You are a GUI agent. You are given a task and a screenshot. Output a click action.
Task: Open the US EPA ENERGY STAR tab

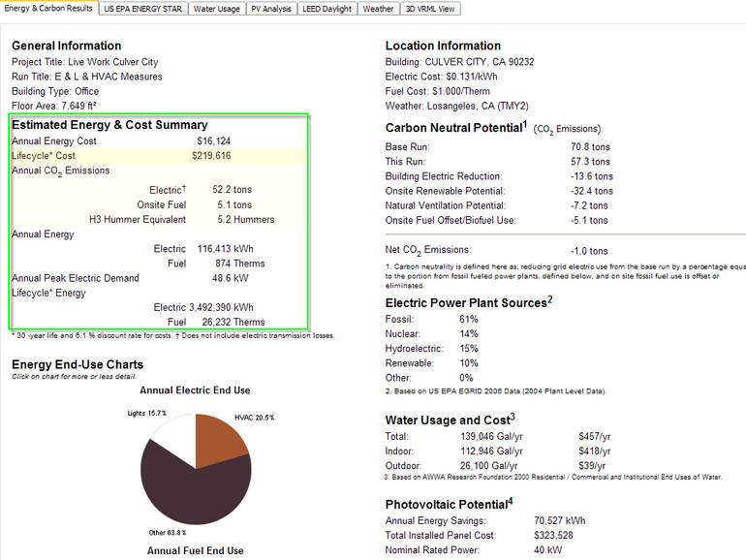(x=142, y=9)
